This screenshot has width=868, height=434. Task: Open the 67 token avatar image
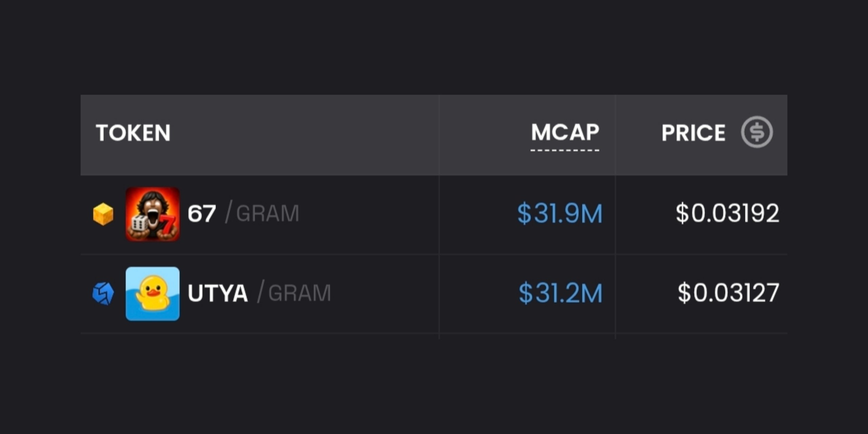point(153,214)
